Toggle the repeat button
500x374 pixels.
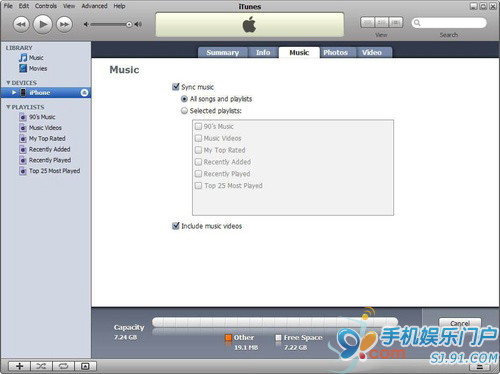point(63,366)
